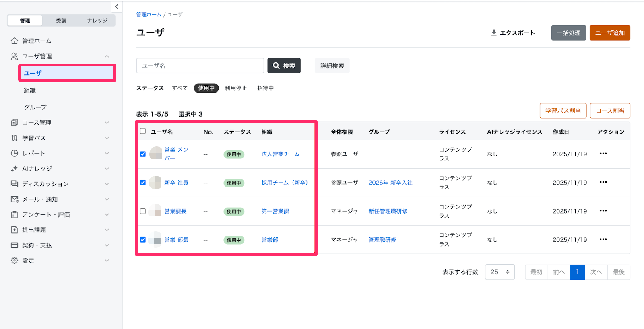Focus the ユーザ名 search field
This screenshot has height=329, width=644.
pos(200,66)
